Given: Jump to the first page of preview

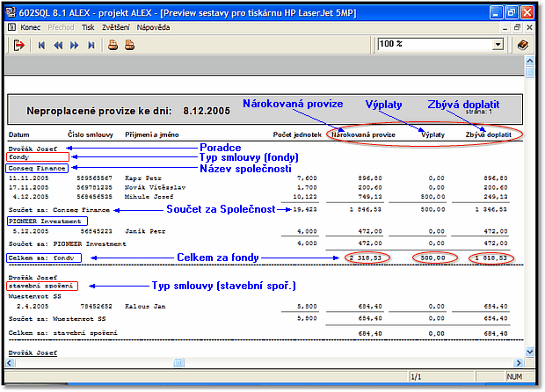Looking at the screenshot, I should [41, 45].
